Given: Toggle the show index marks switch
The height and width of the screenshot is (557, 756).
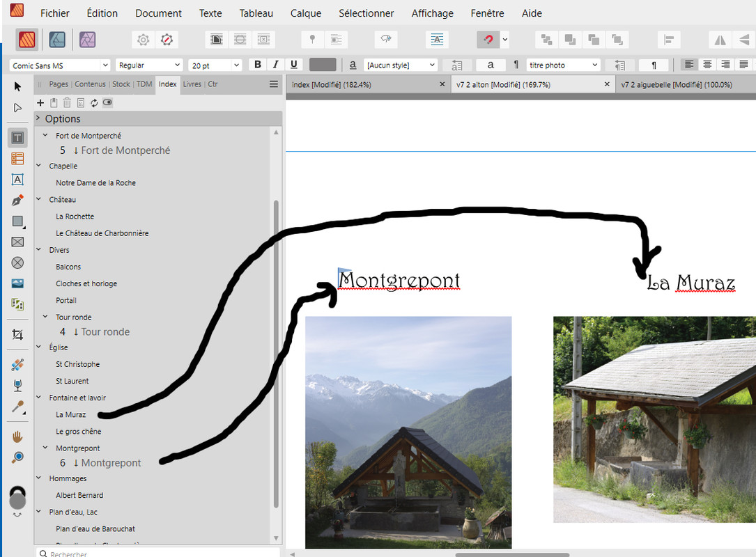Looking at the screenshot, I should 107,102.
